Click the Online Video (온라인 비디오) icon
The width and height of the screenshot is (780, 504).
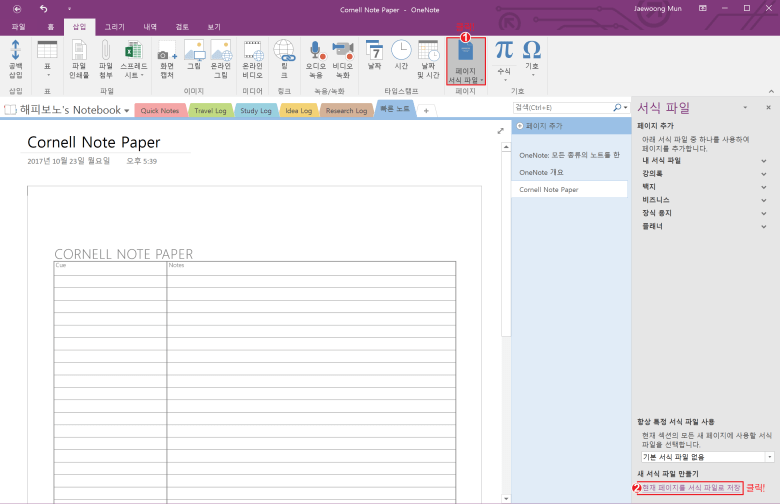(x=253, y=59)
